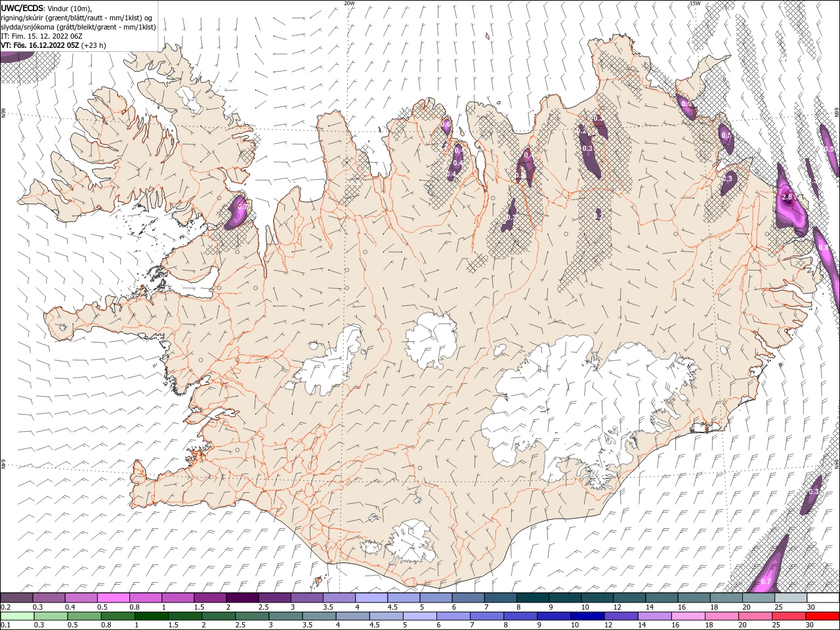Click the '(+23 h)' forecast offset text
Image resolution: width=840 pixels, height=630 pixels.
point(93,45)
